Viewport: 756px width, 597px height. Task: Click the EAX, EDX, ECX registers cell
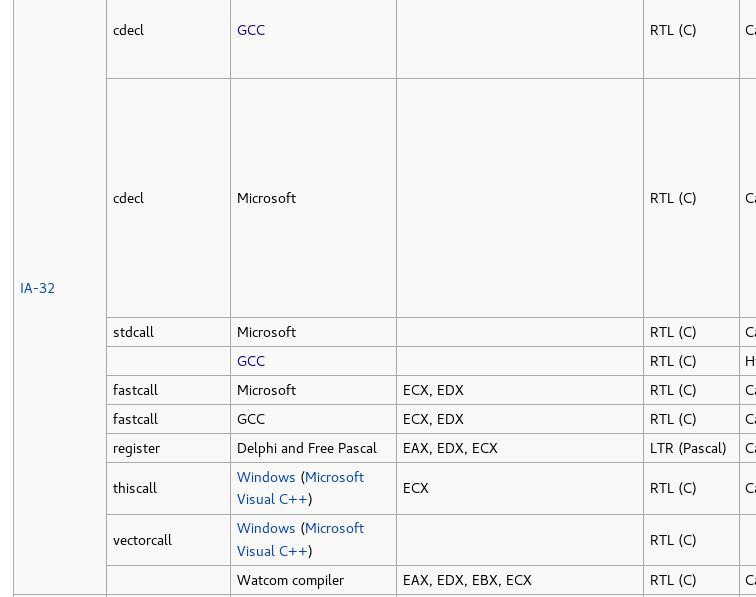point(450,448)
